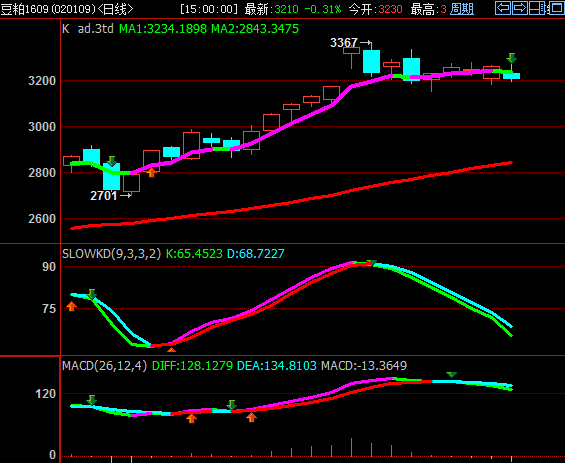Click the DIFF:128.1279 value
The width and height of the screenshot is (565, 463).
(192, 366)
